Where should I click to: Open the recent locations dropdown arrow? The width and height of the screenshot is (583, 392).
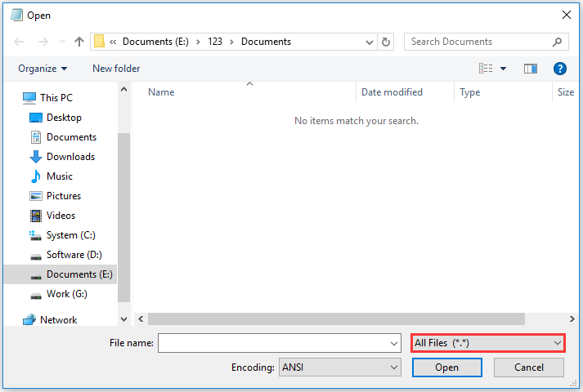click(x=62, y=42)
